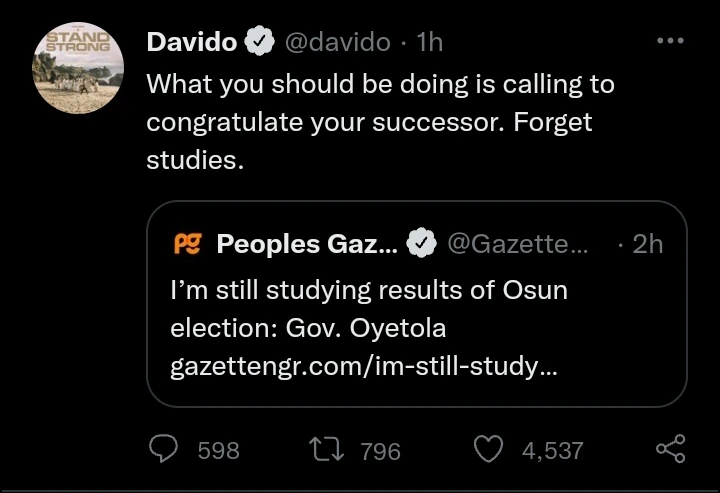Click the @Gazette... handle
The width and height of the screenshot is (720, 493).
[519, 243]
